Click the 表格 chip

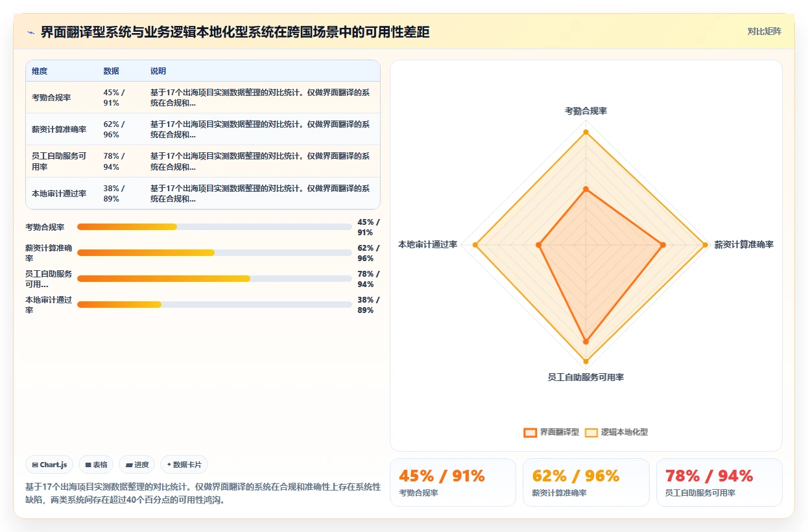pos(96,465)
